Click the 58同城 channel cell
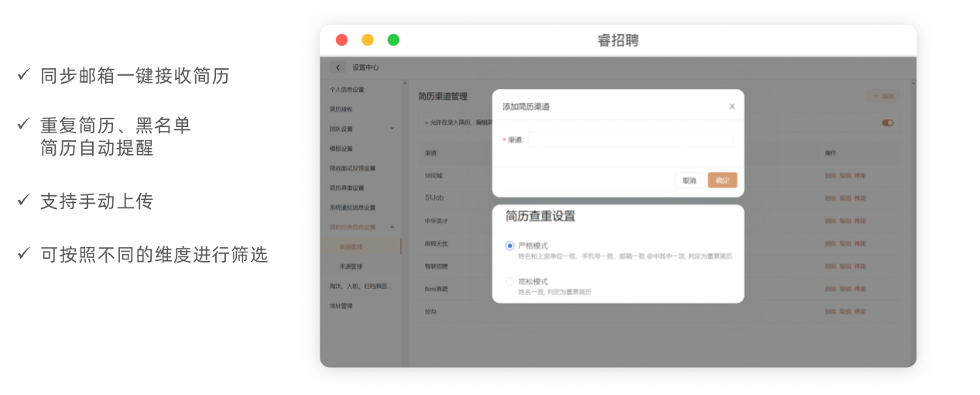980x395 pixels. pyautogui.click(x=433, y=176)
